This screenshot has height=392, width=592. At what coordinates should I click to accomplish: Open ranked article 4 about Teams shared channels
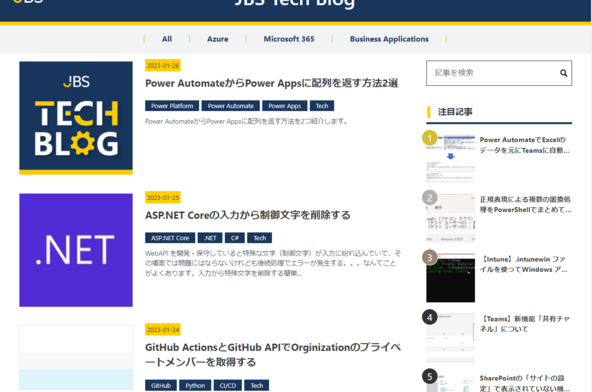(524, 324)
